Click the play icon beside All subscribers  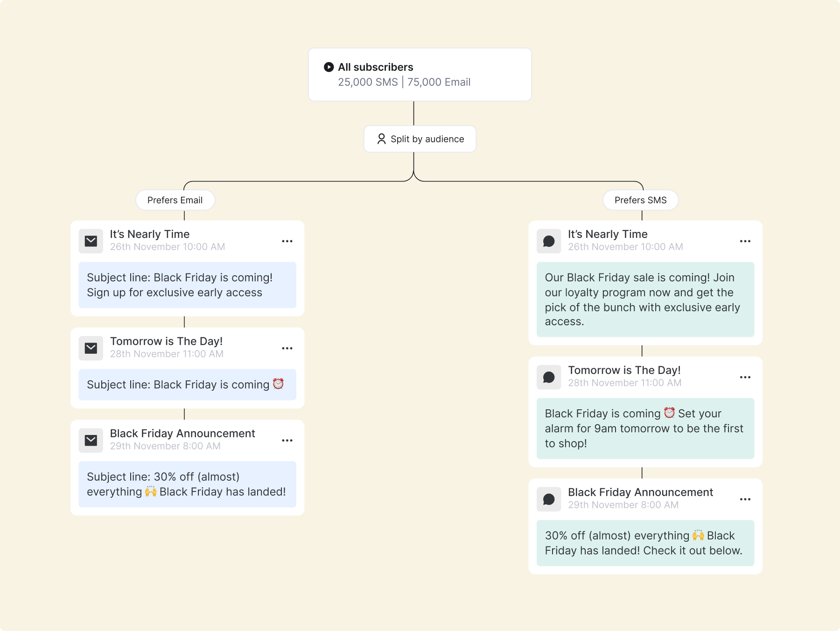pos(329,67)
